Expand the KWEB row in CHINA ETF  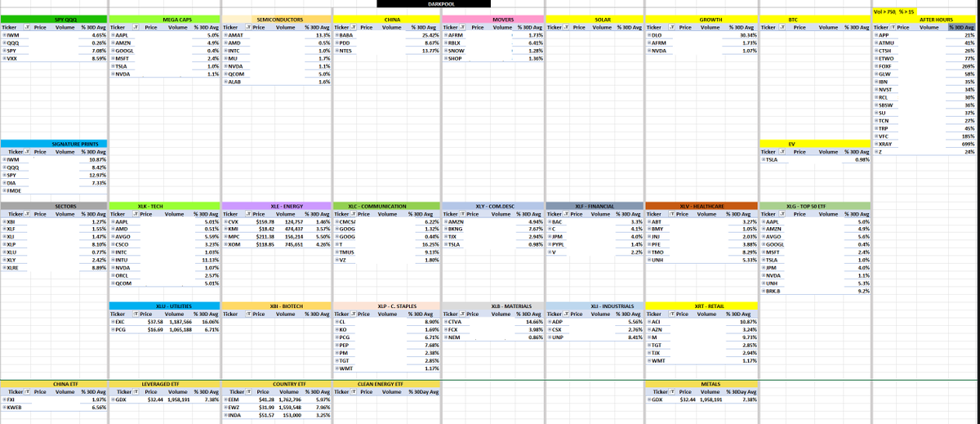4,407
